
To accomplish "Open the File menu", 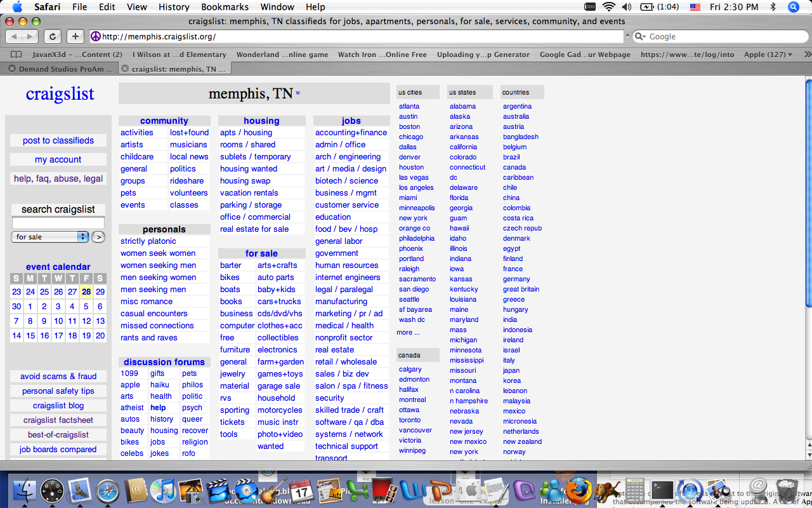I will coord(80,7).
